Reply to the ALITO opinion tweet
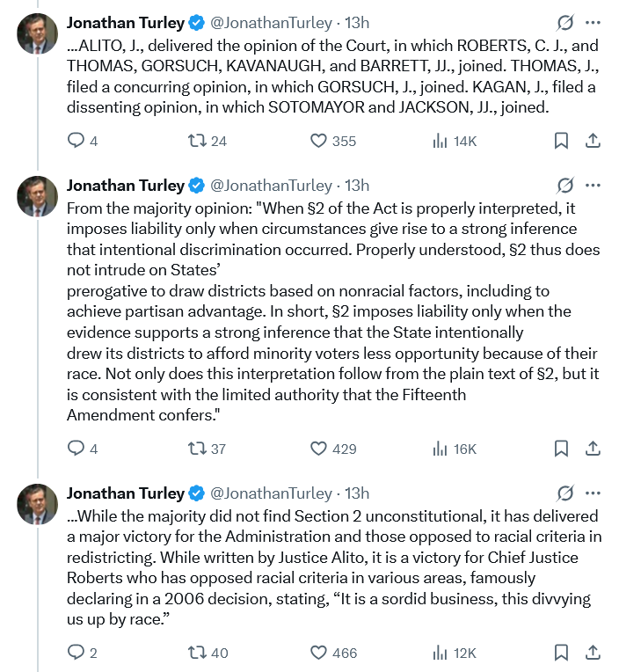The image size is (619, 672). (x=76, y=141)
